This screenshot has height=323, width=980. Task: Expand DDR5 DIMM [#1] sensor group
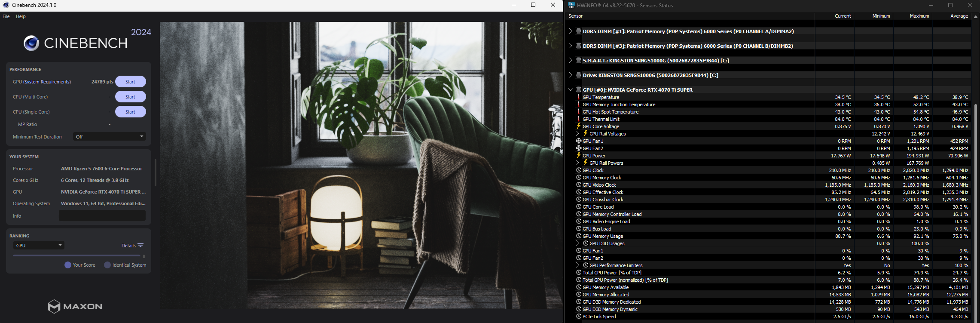[x=571, y=31]
